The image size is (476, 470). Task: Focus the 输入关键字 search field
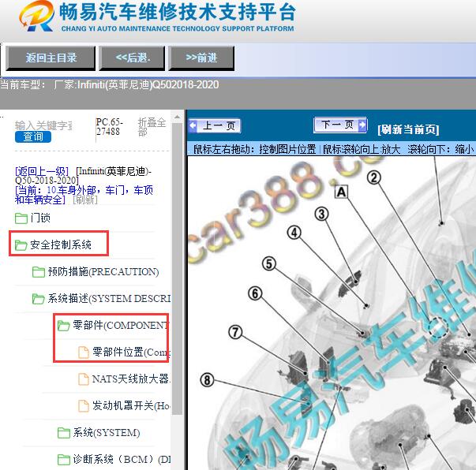[43, 125]
